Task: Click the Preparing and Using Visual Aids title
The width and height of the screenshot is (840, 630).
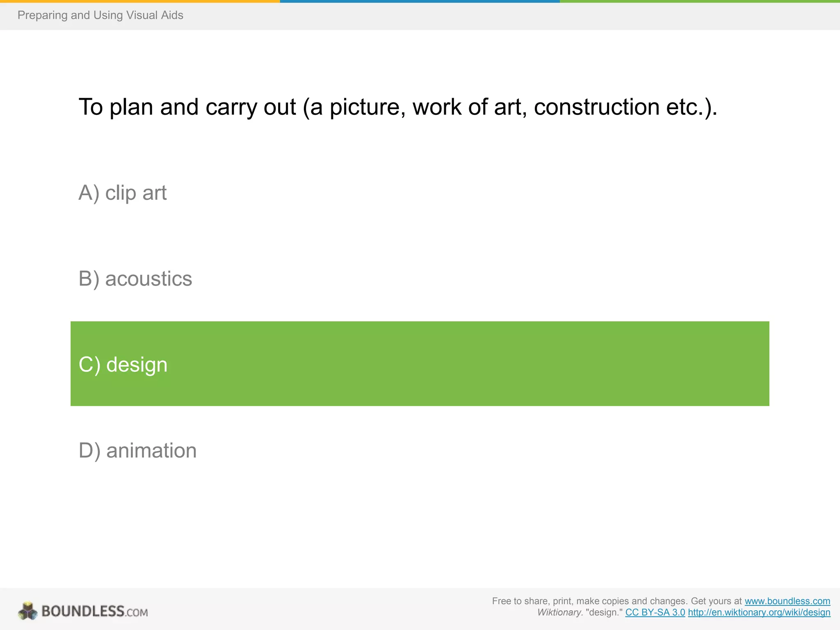Action: 100,15
